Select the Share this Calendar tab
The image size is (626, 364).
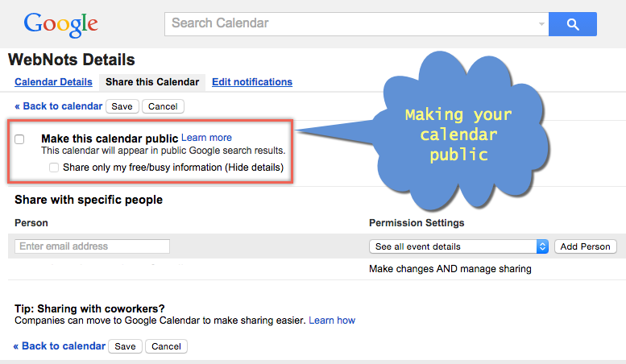(x=152, y=82)
